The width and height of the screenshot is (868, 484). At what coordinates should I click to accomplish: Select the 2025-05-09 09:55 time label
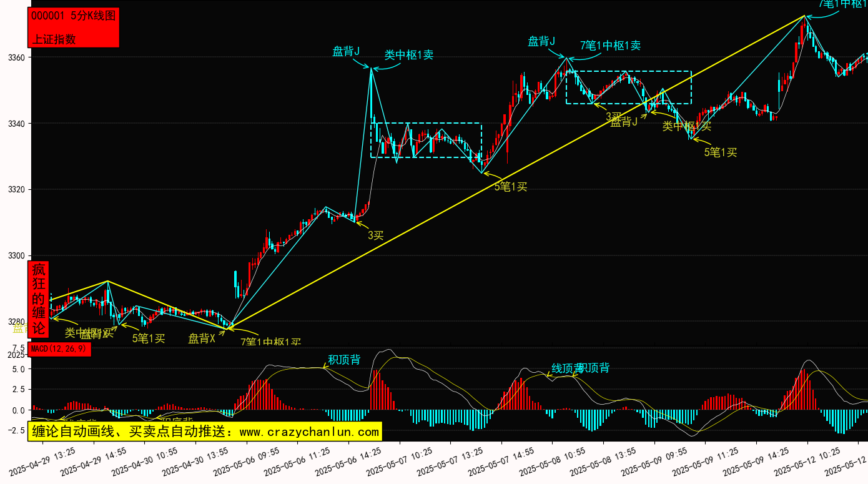(655, 461)
